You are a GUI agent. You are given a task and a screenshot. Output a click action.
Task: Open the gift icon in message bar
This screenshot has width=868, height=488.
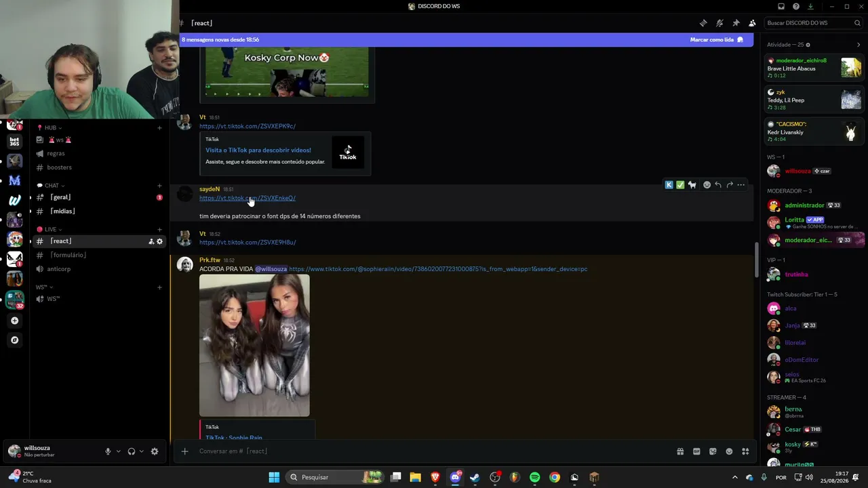pos(680,451)
